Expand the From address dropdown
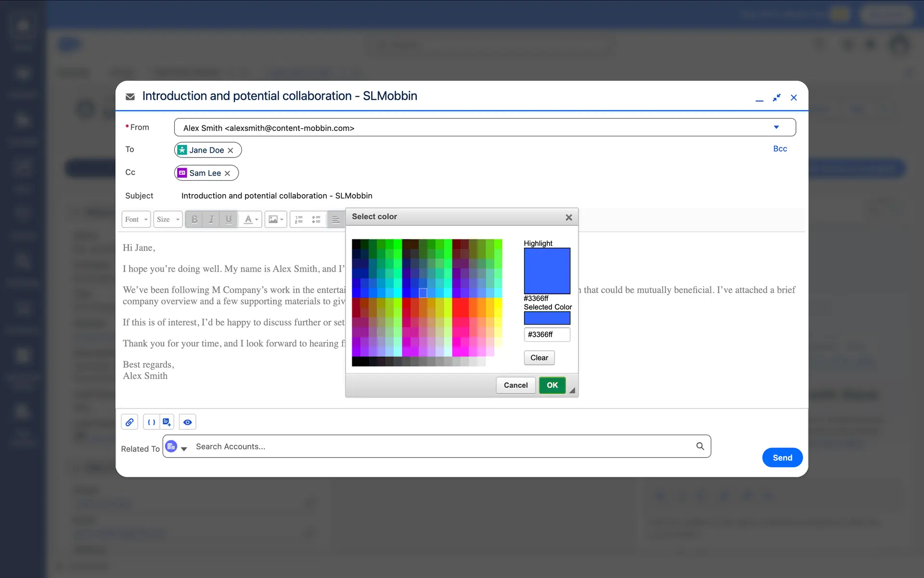924x578 pixels. click(776, 127)
